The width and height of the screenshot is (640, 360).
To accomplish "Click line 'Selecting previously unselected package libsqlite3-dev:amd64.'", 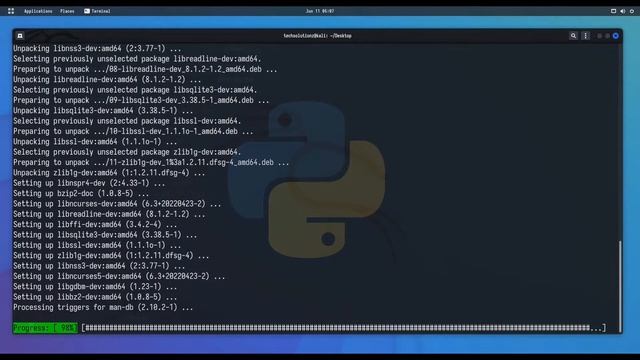I will (135, 90).
